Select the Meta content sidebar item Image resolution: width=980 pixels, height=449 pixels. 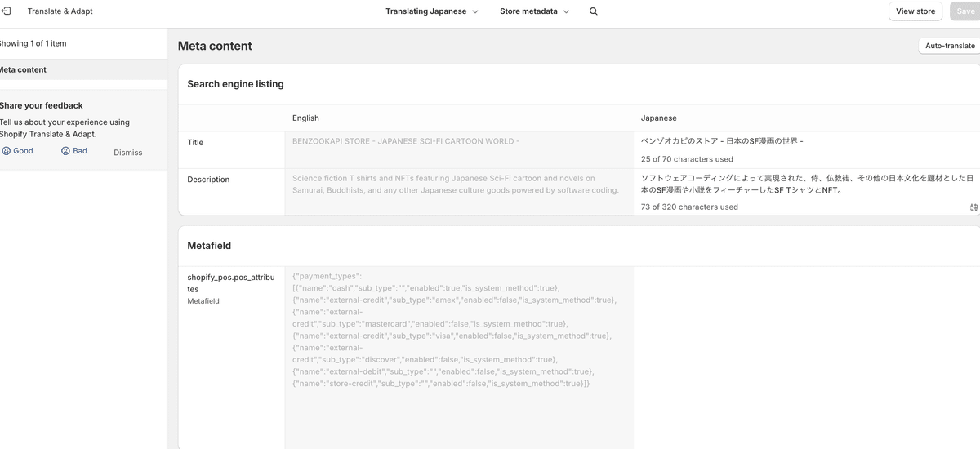coord(83,69)
